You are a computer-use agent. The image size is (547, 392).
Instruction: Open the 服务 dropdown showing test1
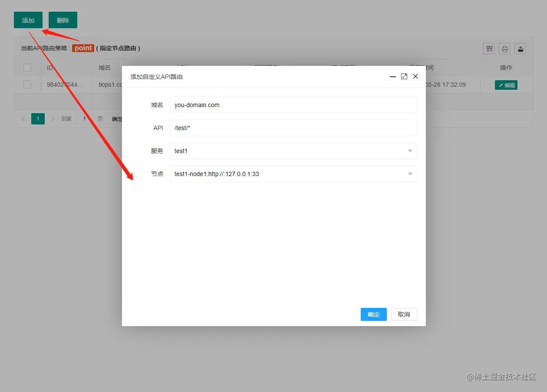[x=293, y=151]
